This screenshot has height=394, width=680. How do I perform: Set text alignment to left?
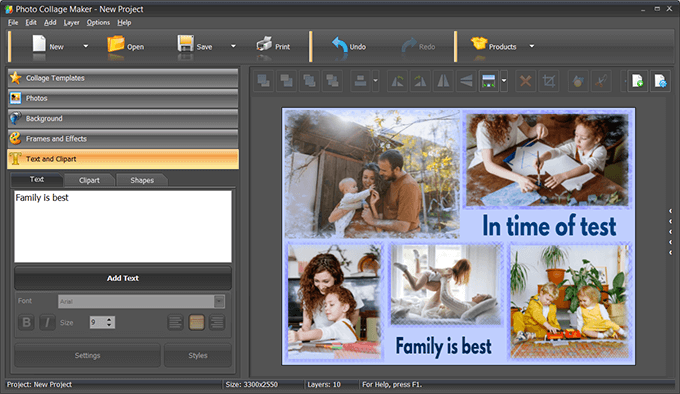[175, 322]
